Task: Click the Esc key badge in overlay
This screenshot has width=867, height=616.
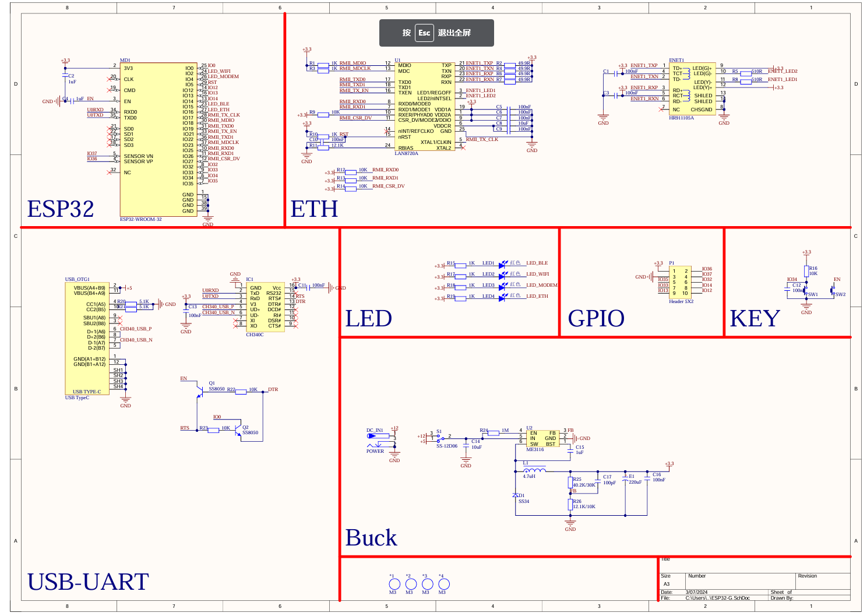Action: click(x=424, y=33)
